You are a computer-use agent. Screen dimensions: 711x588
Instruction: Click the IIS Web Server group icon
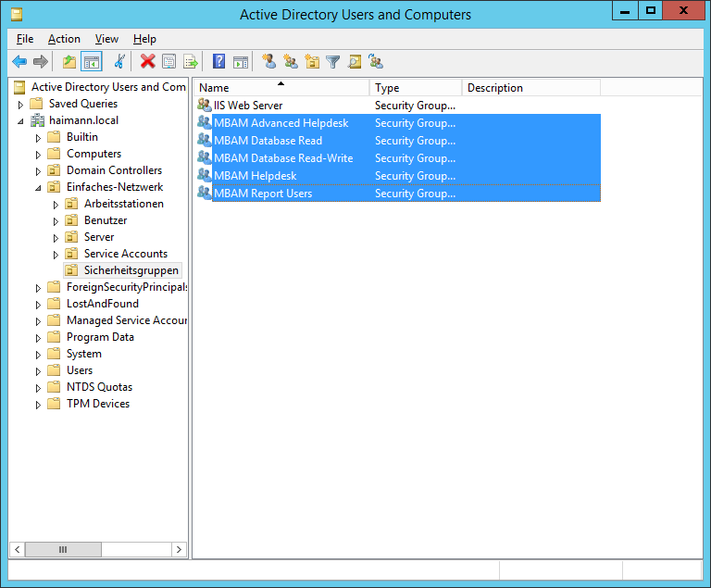point(204,105)
